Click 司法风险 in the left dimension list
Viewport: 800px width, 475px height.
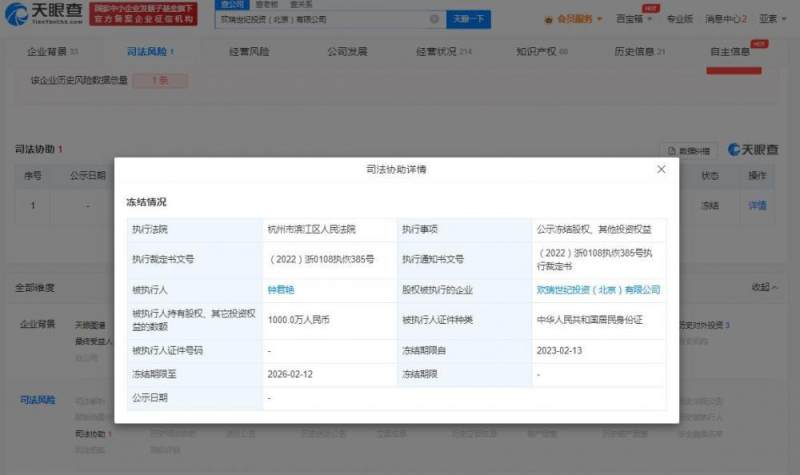point(37,399)
